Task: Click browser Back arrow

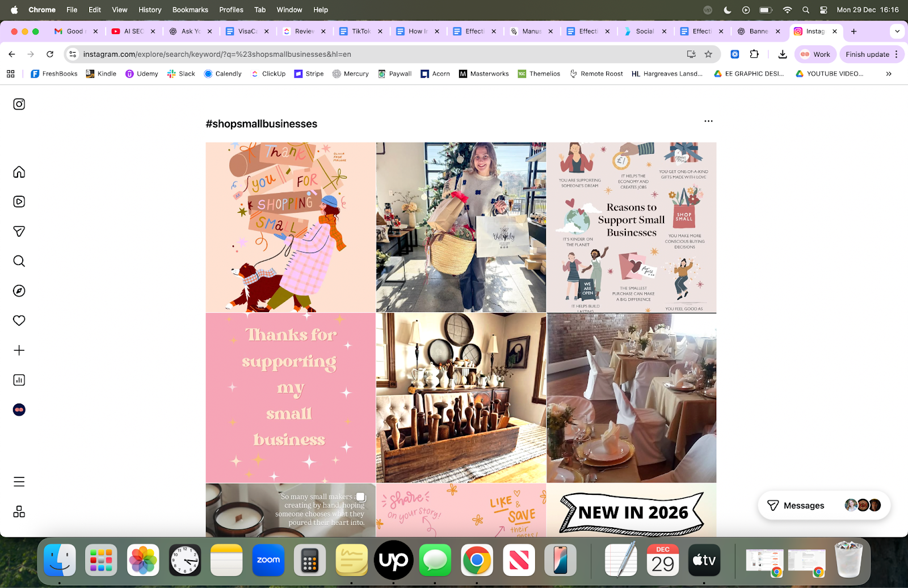Action: [x=12, y=54]
